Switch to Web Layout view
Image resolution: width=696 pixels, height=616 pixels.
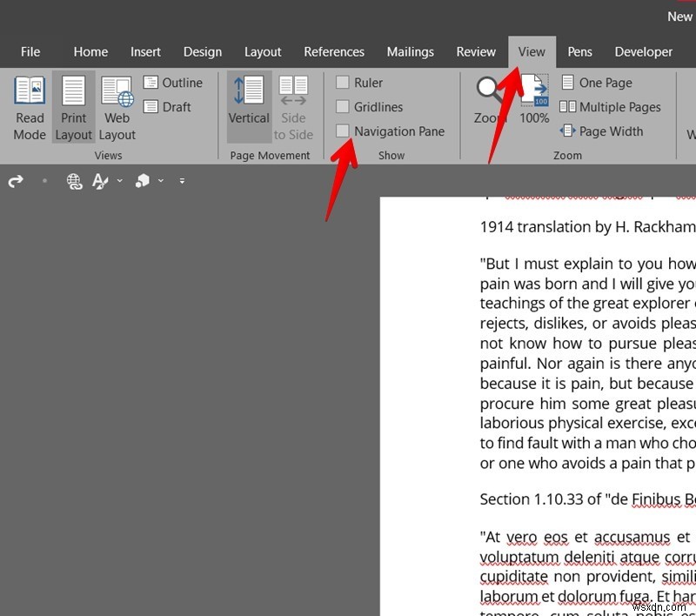click(117, 108)
